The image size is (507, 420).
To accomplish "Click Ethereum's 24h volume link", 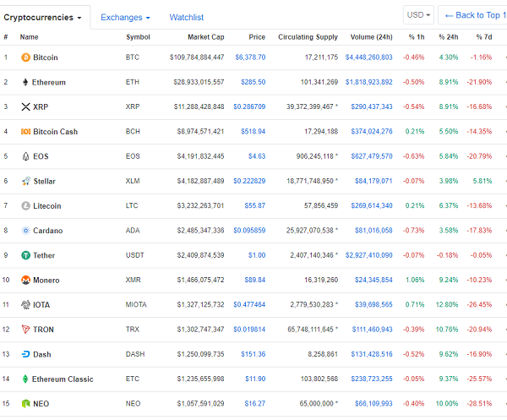I will (368, 83).
